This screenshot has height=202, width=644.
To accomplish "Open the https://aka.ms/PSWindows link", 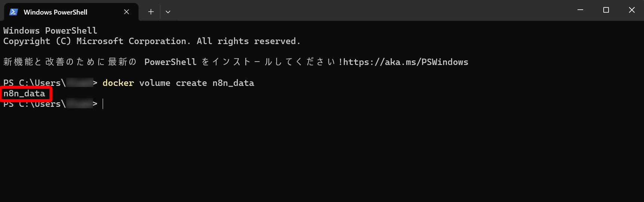I will tap(406, 62).
